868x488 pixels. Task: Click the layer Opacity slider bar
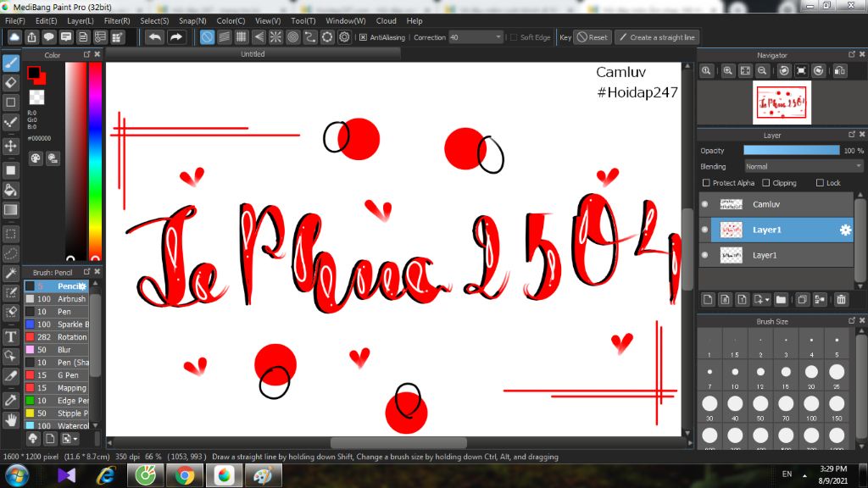(x=791, y=151)
